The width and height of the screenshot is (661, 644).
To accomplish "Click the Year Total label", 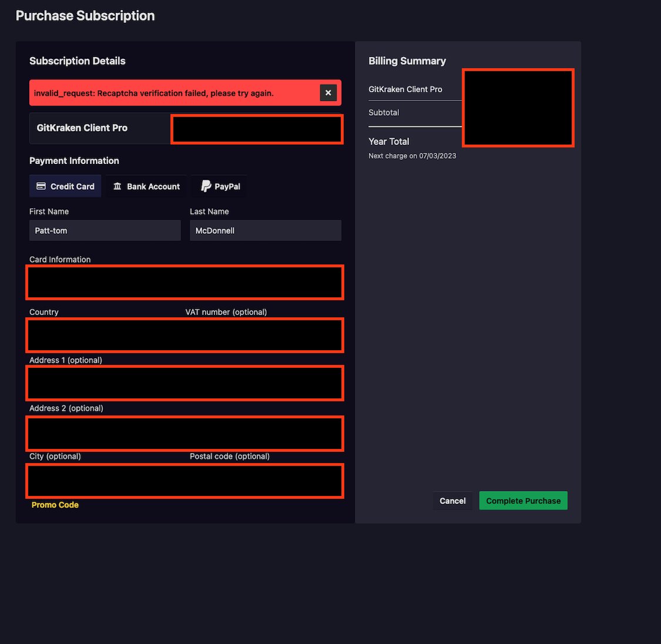I will point(389,142).
